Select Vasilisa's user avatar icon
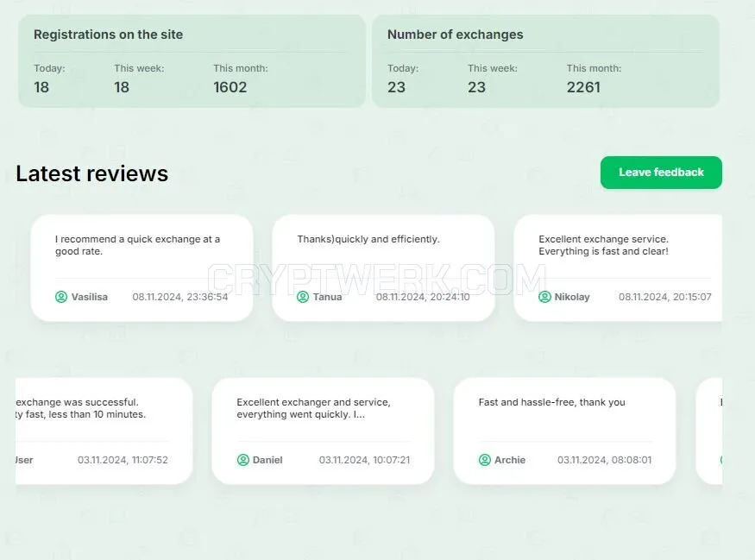 pos(61,297)
